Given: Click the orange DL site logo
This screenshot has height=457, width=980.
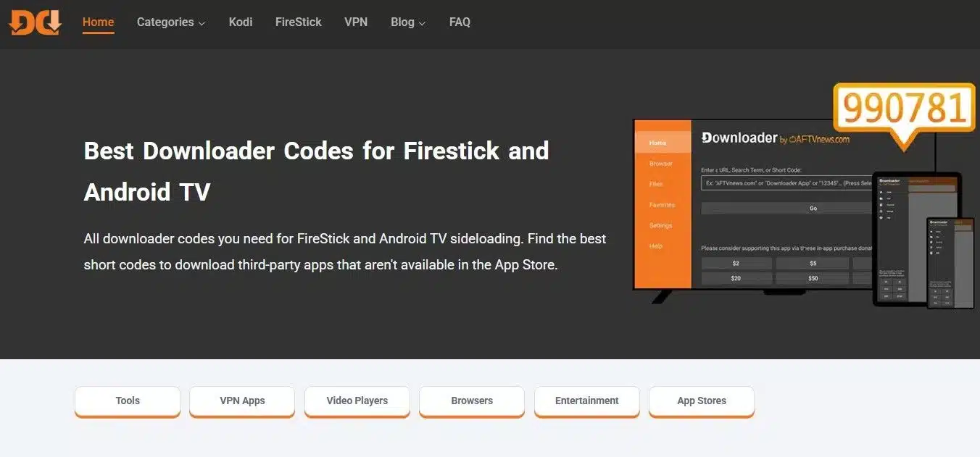Looking at the screenshot, I should point(36,22).
